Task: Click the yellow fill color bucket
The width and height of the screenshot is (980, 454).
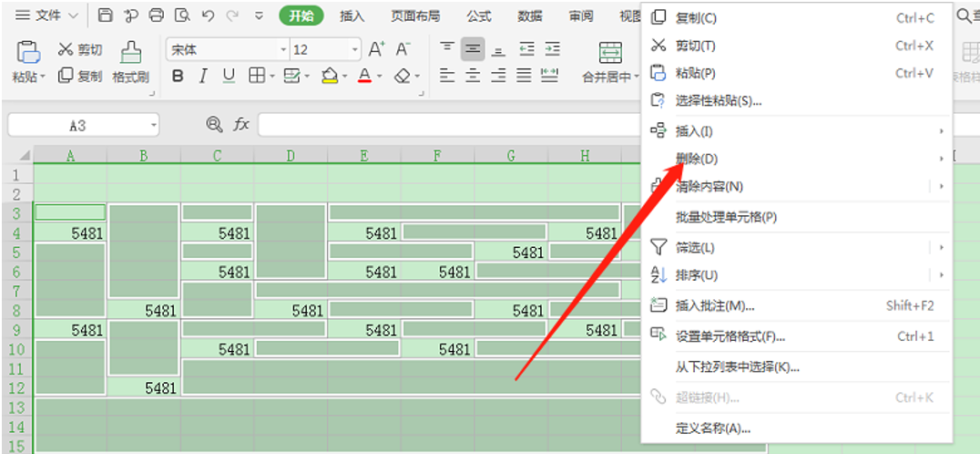Action: 330,77
